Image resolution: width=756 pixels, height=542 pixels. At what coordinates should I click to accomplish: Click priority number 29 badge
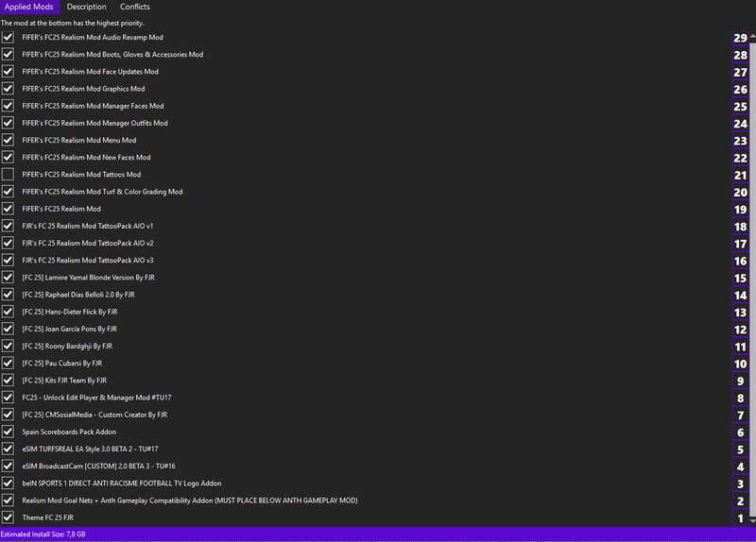[x=740, y=38]
